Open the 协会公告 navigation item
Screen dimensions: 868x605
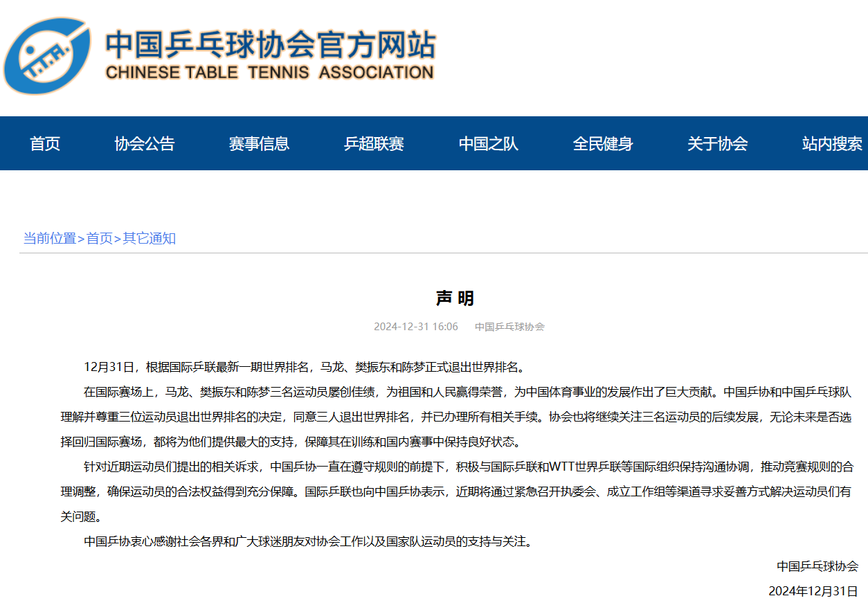click(x=145, y=143)
